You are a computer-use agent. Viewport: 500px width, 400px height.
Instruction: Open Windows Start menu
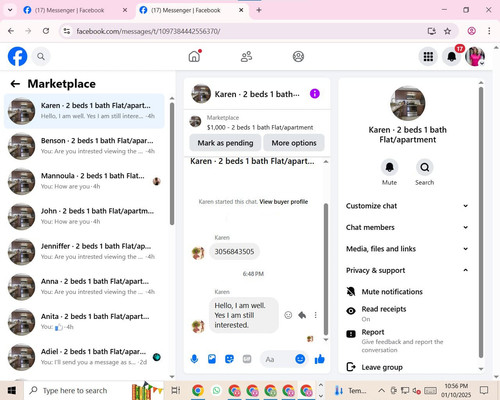coord(12,390)
